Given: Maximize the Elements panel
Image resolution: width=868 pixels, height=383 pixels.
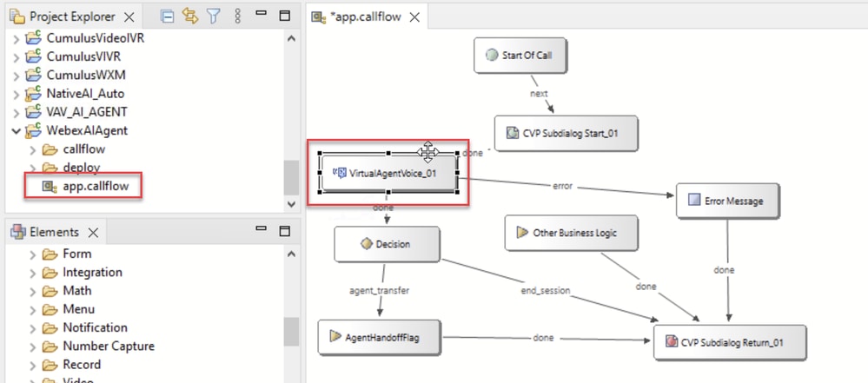Looking at the screenshot, I should point(284,231).
